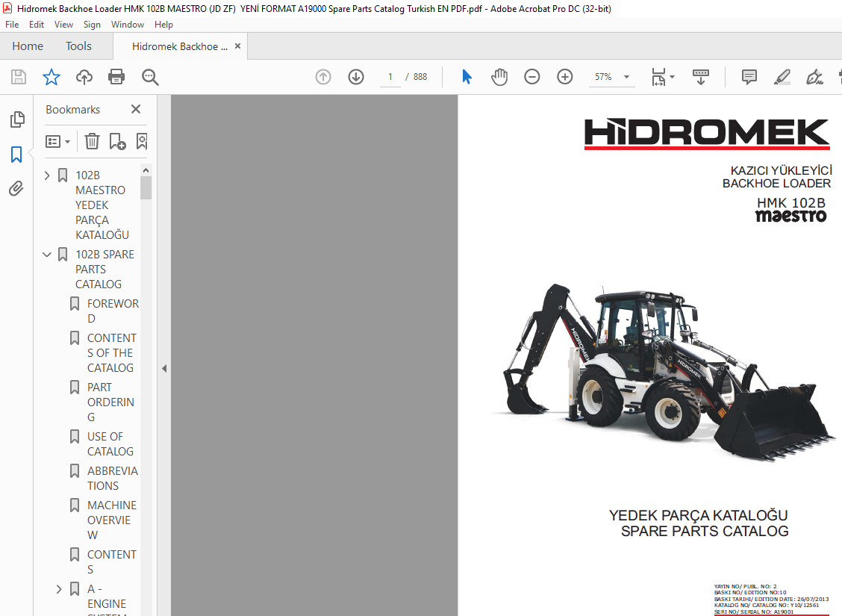Expand 102B MAESTRO YEDEK PARÇA KATALOĞU bookmark
Screen dimensions: 842x616
point(47,175)
